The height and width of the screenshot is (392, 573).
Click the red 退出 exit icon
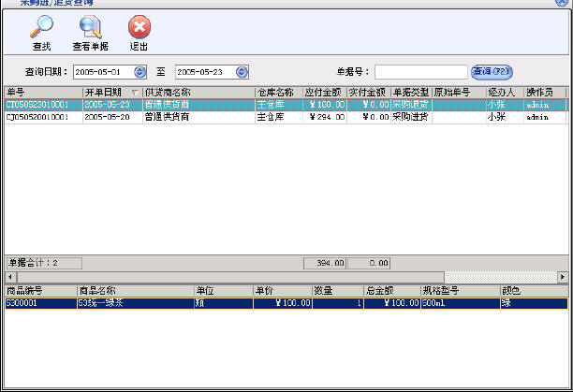[139, 28]
